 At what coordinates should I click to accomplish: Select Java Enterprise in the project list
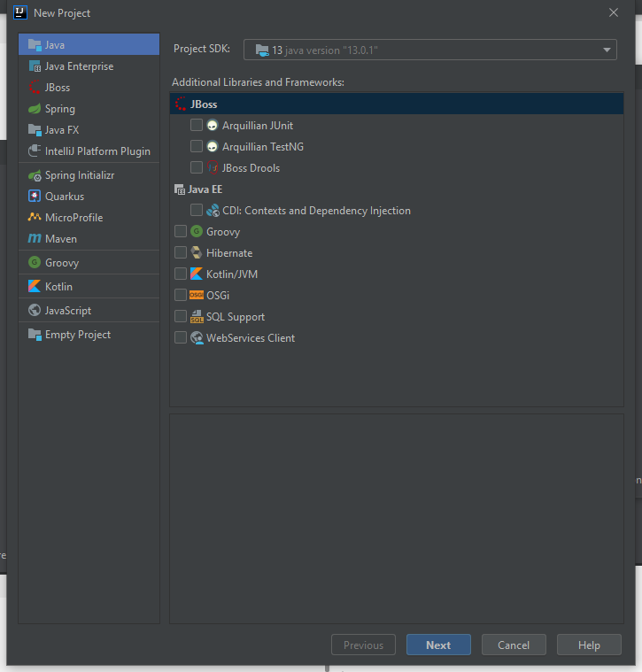click(x=79, y=66)
